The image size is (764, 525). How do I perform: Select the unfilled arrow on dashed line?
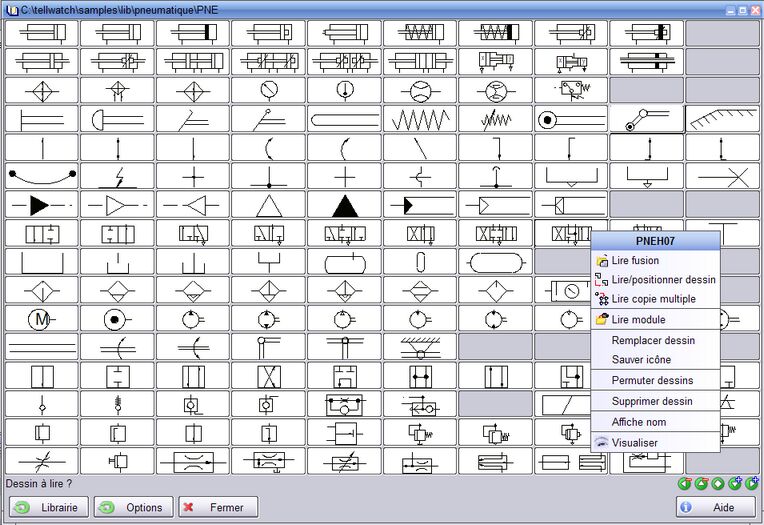[117, 205]
